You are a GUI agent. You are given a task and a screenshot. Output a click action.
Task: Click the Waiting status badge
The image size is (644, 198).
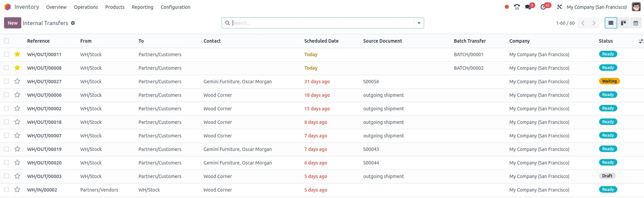[609, 81]
